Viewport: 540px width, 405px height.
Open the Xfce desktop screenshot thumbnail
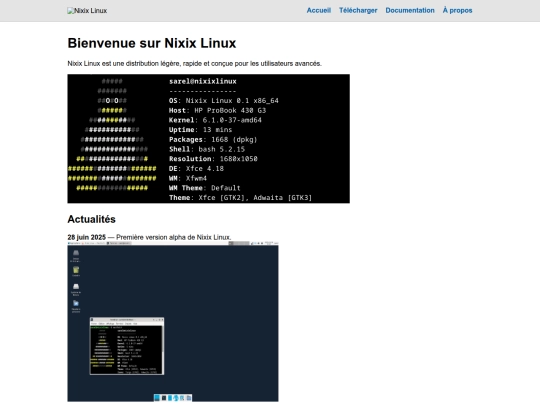173,322
